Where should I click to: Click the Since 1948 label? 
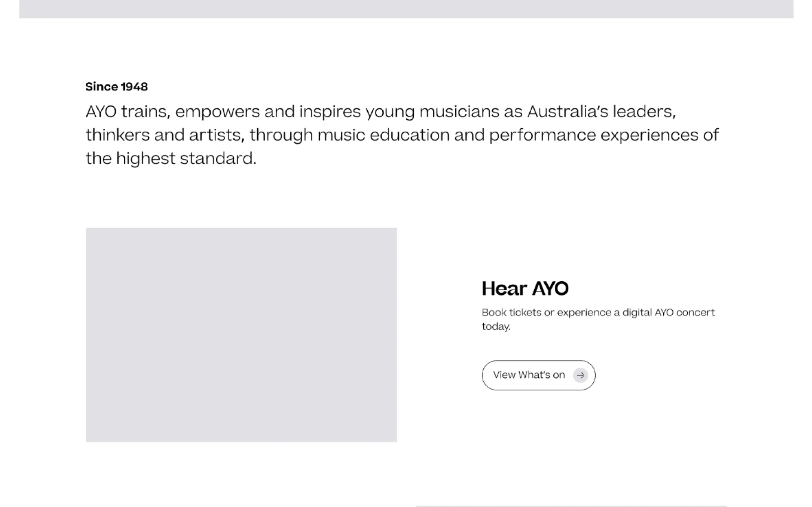click(116, 87)
